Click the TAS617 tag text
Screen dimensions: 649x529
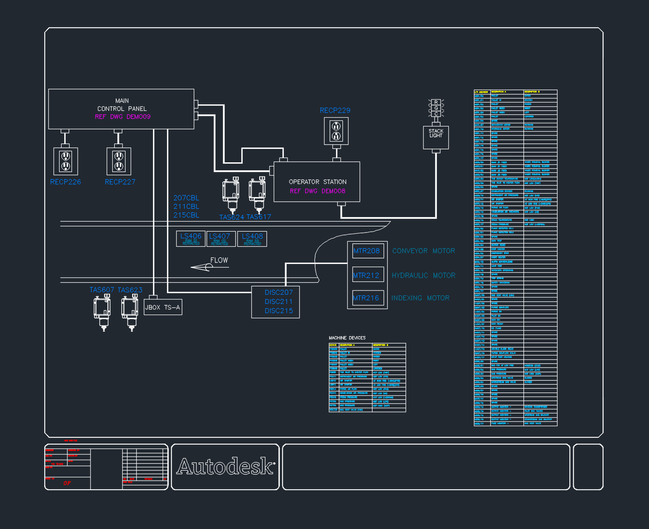[259, 217]
